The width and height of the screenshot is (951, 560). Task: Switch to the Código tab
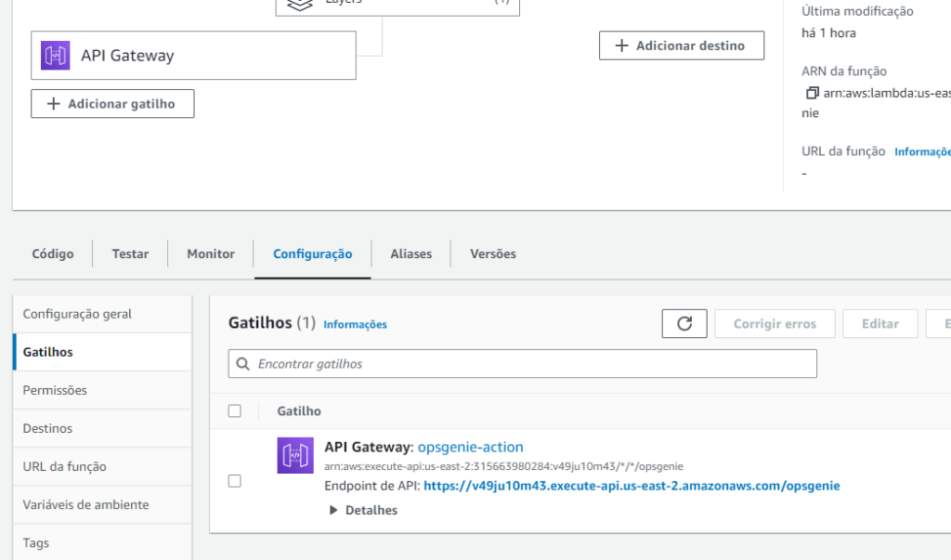[53, 254]
